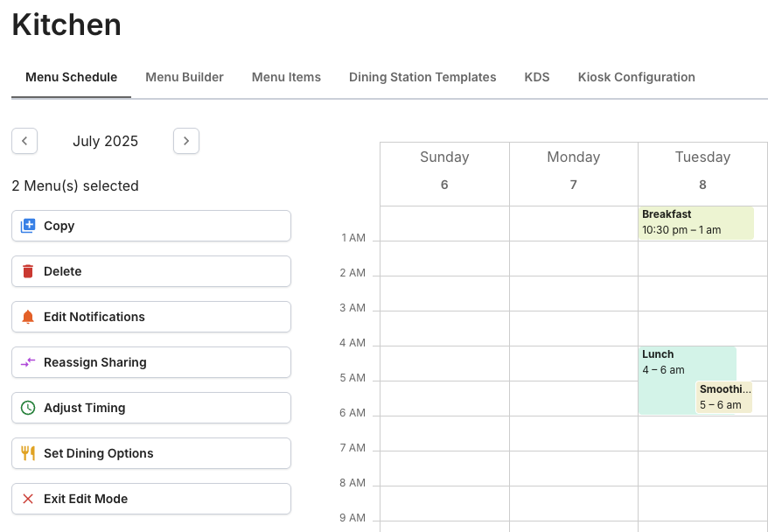Image resolution: width=768 pixels, height=532 pixels.
Task: Click the red trash can icon
Action: pyautogui.click(x=28, y=271)
